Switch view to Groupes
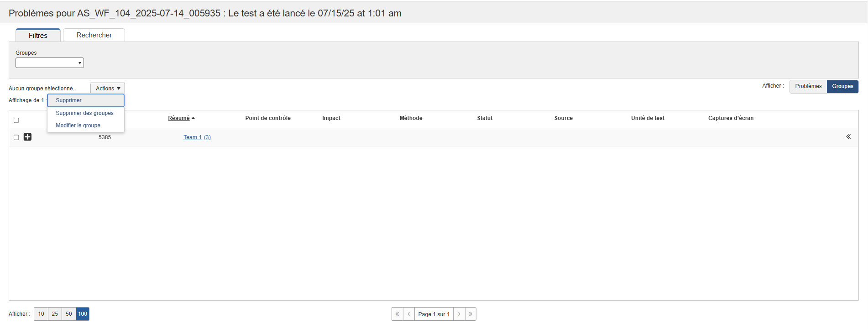This screenshot has height=329, width=868. pyautogui.click(x=842, y=86)
